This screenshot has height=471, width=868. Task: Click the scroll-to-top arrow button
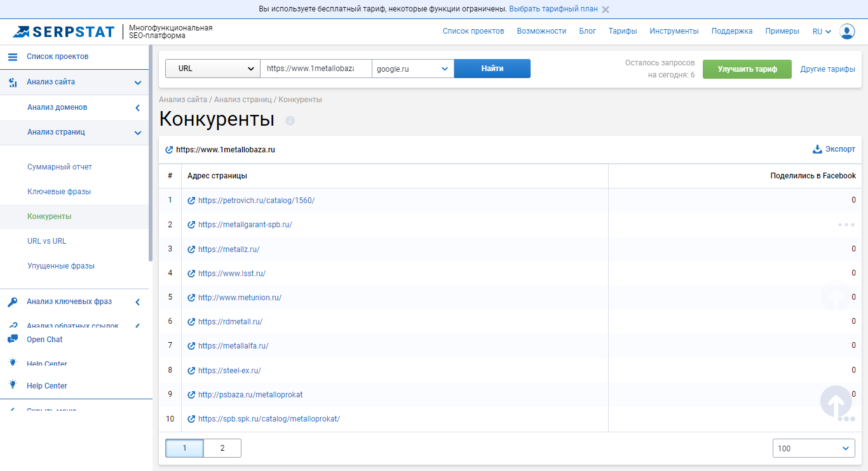[836, 401]
